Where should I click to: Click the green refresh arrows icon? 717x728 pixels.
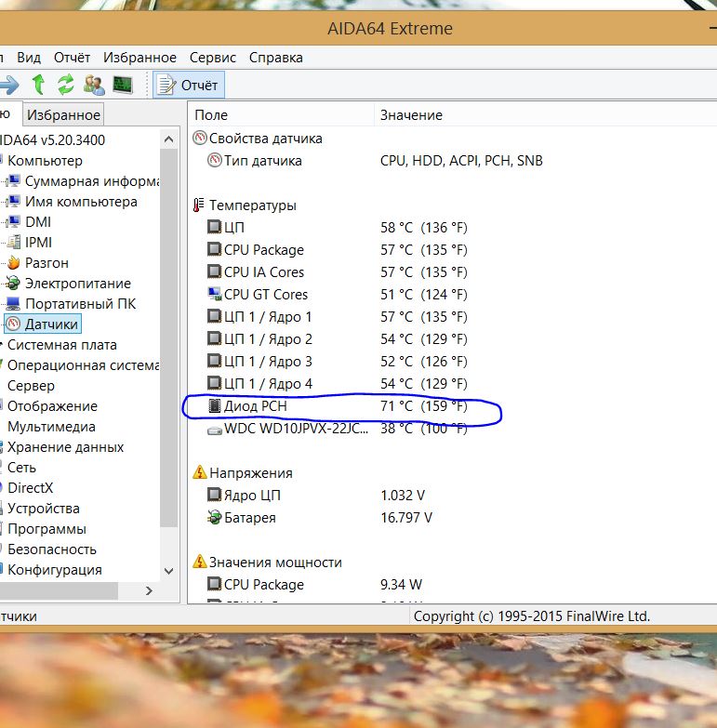[x=65, y=85]
